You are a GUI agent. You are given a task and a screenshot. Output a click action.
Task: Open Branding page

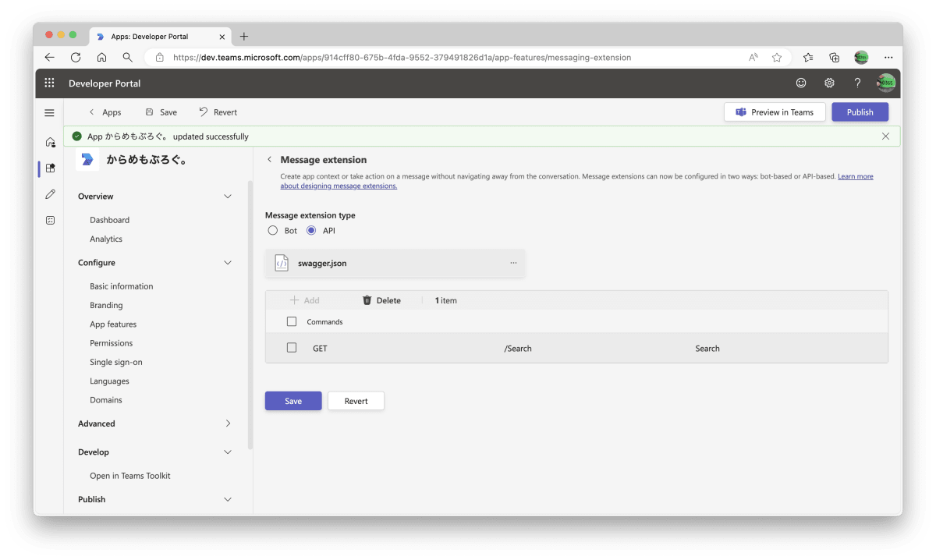tap(106, 305)
